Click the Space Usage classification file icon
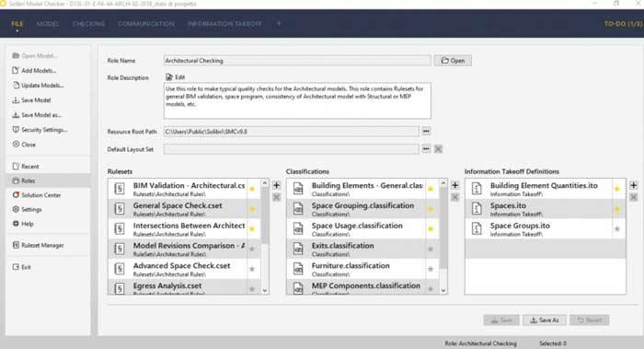Screen dimensions: 644x349 298,229
